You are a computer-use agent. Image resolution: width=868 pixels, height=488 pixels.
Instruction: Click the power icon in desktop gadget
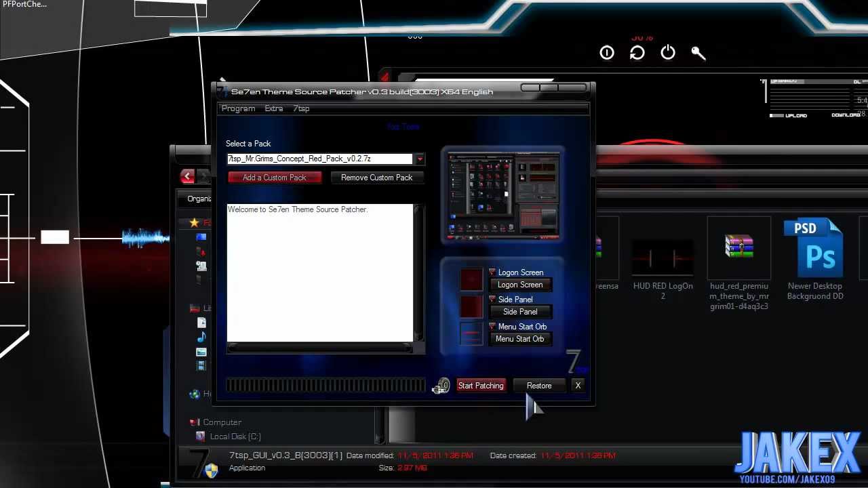coord(668,53)
